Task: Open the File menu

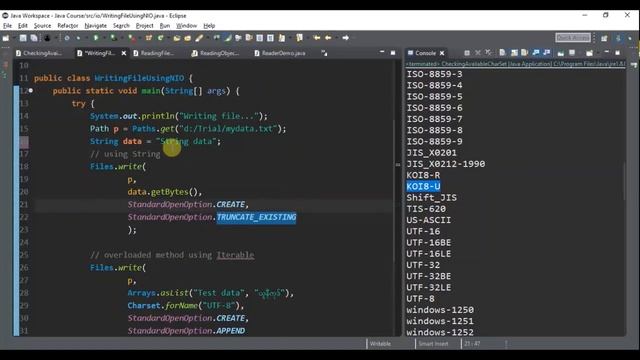Action: 7,26
